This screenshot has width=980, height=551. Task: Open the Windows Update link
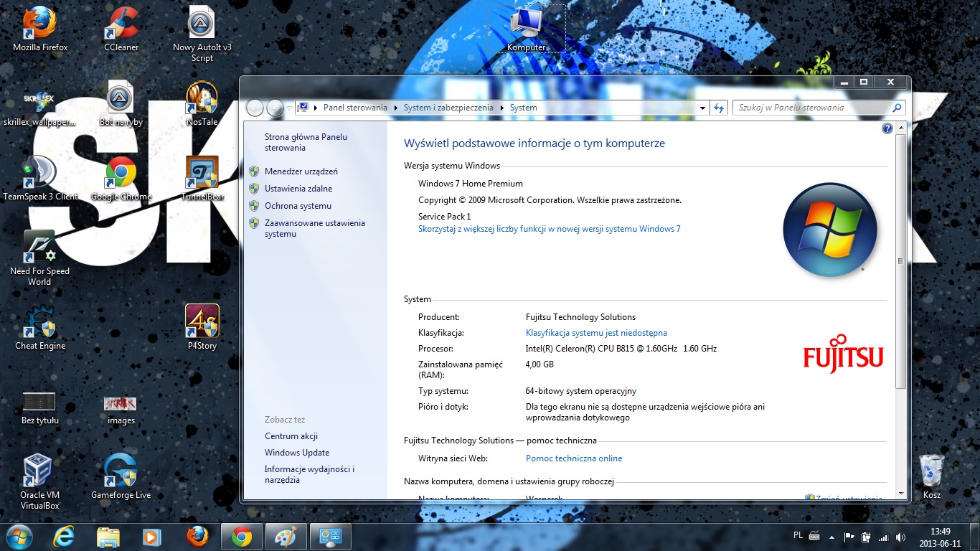pos(297,453)
